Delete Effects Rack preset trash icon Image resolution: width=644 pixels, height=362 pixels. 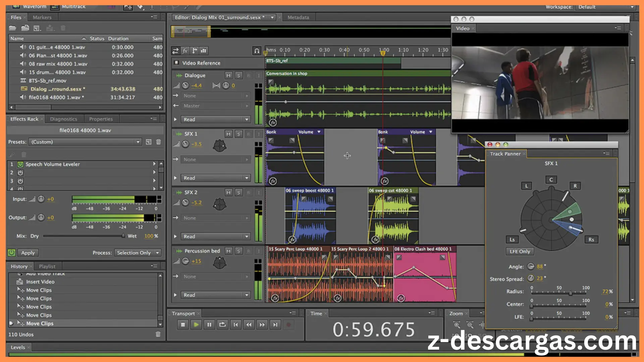click(159, 142)
